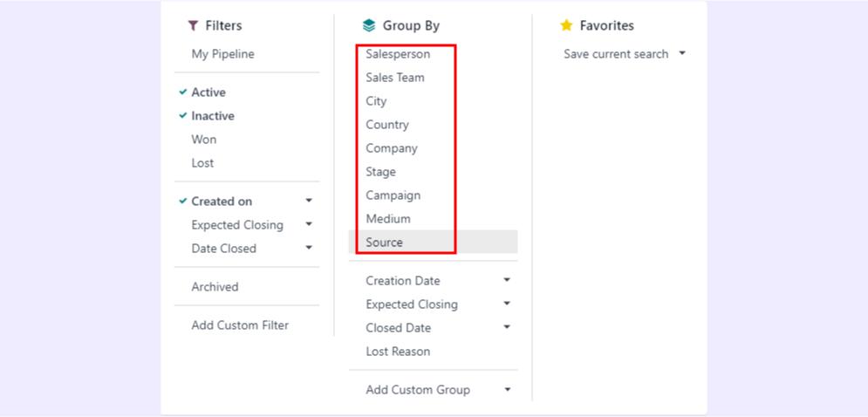
Task: Disable the Inactive filter
Action: [x=212, y=116]
